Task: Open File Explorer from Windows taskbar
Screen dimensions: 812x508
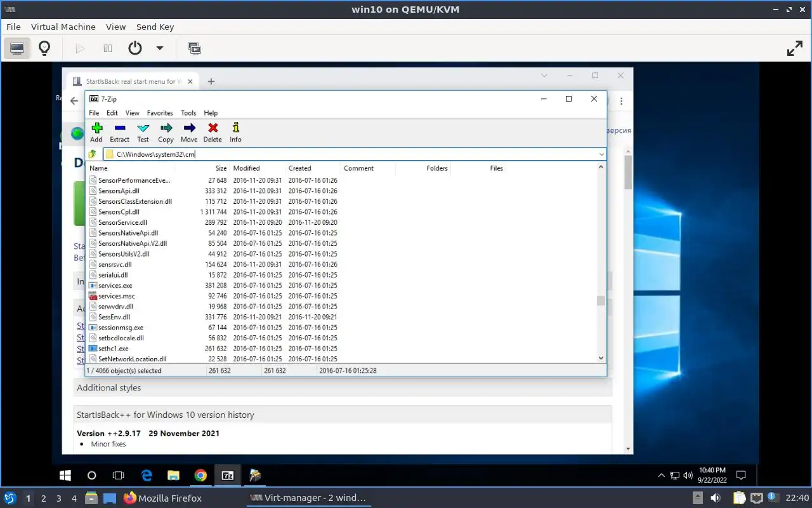Action: [x=173, y=475]
